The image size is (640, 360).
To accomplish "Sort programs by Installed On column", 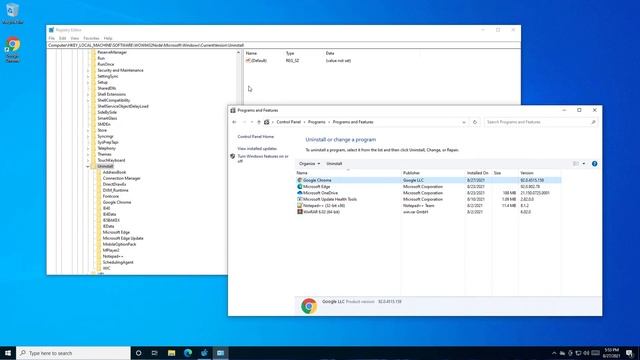I will (x=478, y=173).
